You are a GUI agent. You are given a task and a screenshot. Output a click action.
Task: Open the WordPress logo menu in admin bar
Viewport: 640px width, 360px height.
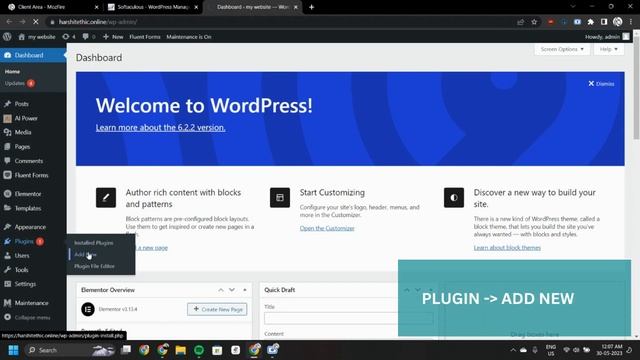[7, 37]
